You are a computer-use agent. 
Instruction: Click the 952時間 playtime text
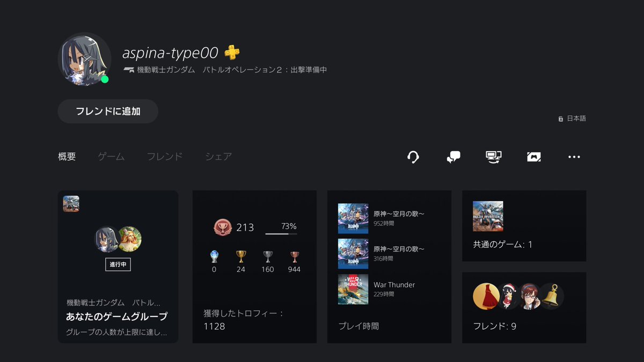[x=384, y=223]
